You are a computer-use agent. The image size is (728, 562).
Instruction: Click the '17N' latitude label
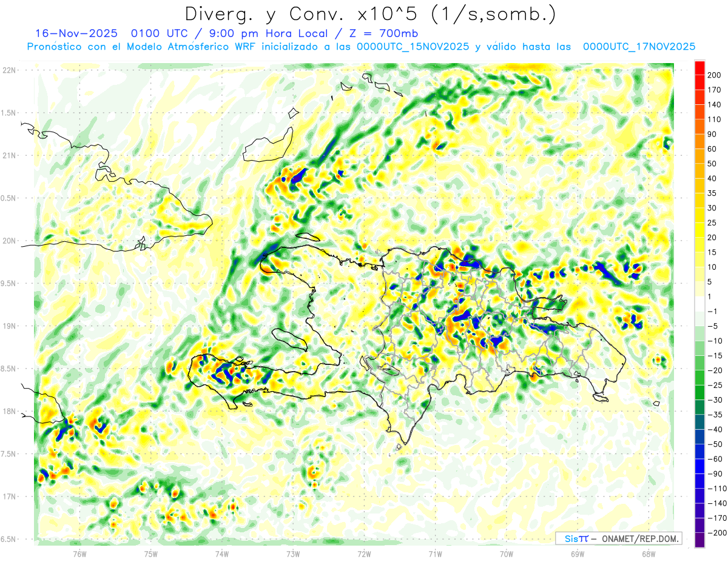[8, 497]
